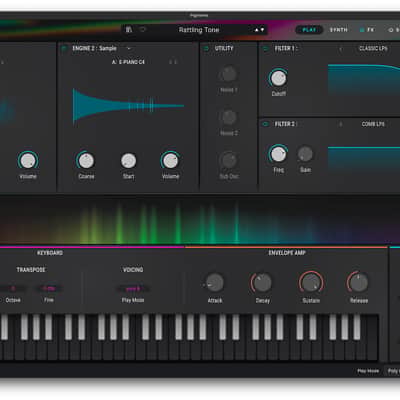
Task: Adjust the Envelope Amp Release knob
Action: click(359, 283)
